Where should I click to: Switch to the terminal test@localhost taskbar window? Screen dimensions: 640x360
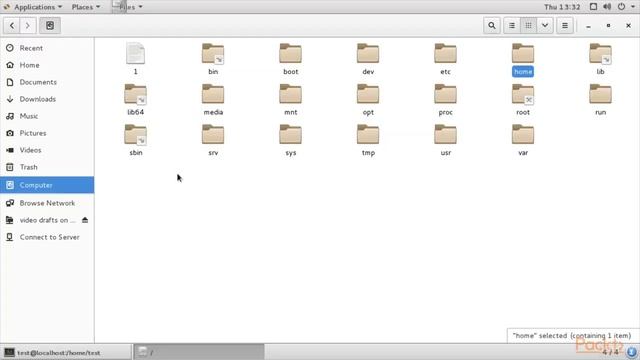(66, 352)
